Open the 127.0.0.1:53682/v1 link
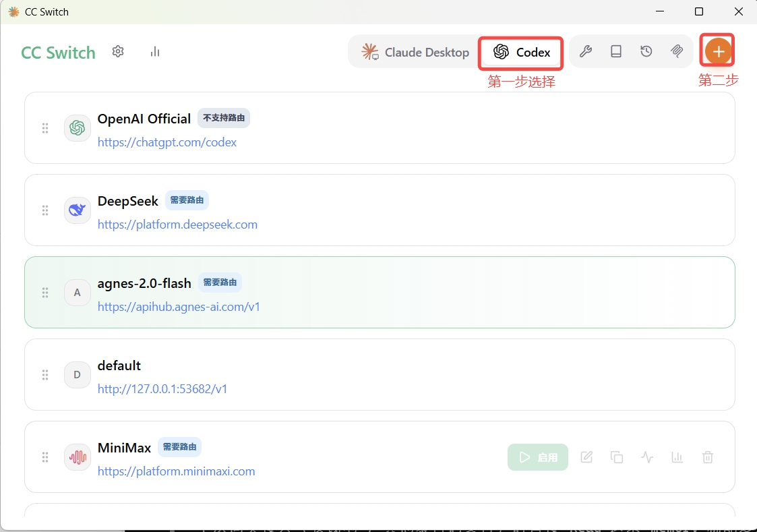 tap(162, 389)
